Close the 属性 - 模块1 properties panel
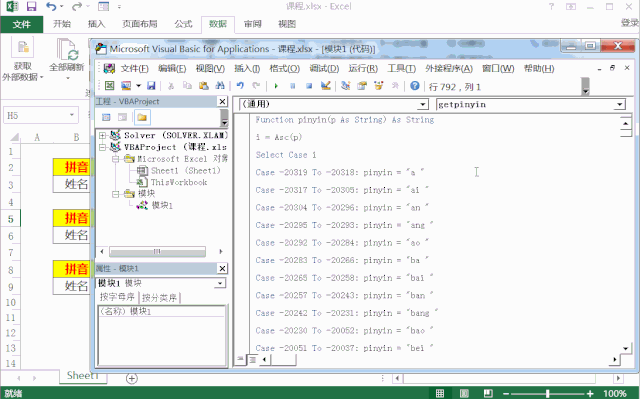 coord(222,268)
